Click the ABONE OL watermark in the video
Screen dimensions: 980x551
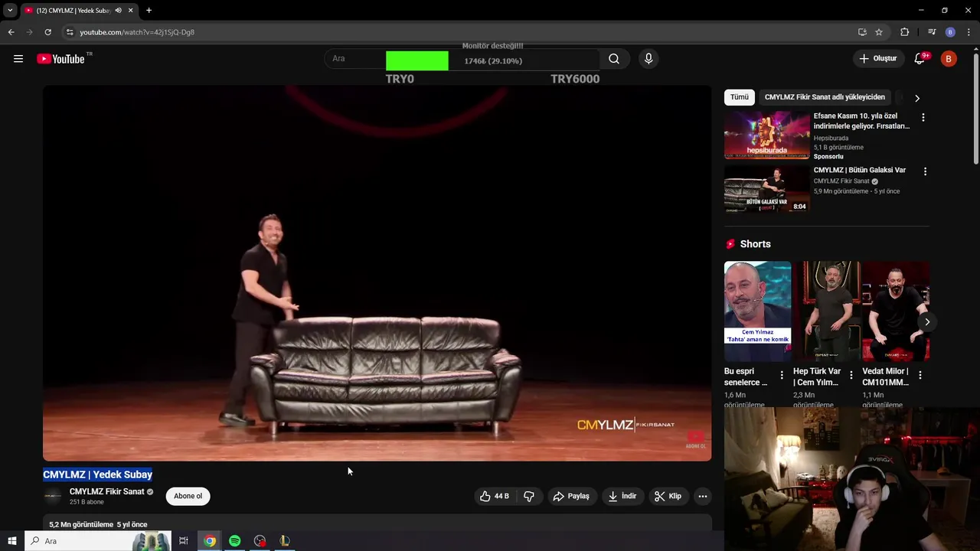(695, 440)
